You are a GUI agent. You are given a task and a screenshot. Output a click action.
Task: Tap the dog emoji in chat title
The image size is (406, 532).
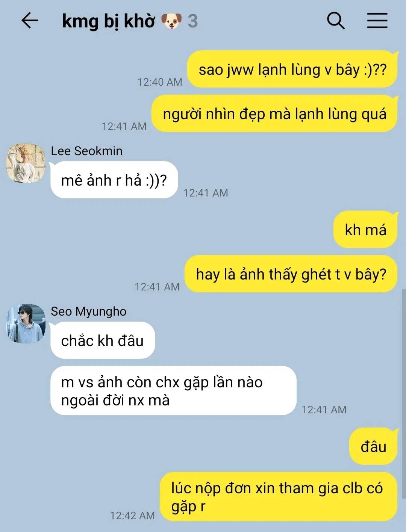(x=171, y=21)
